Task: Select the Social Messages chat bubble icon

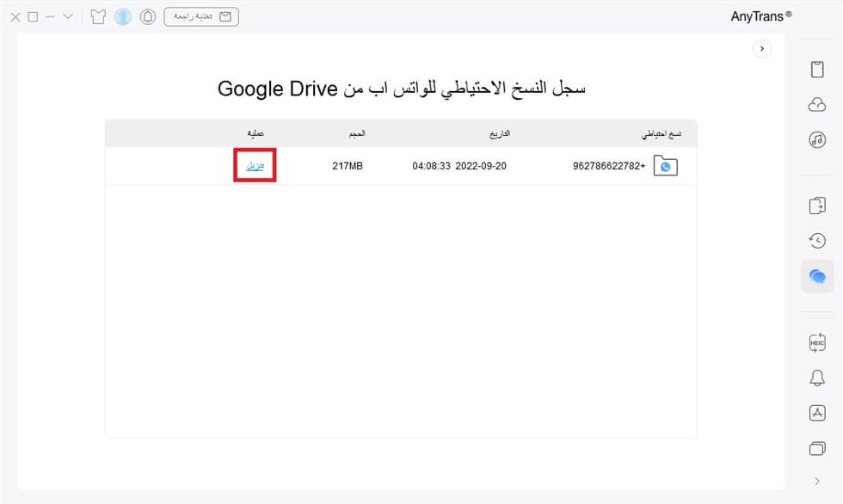Action: click(x=816, y=276)
